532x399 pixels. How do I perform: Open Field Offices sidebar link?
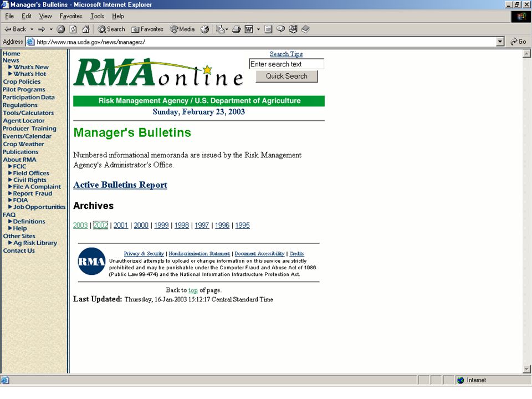[x=31, y=173]
